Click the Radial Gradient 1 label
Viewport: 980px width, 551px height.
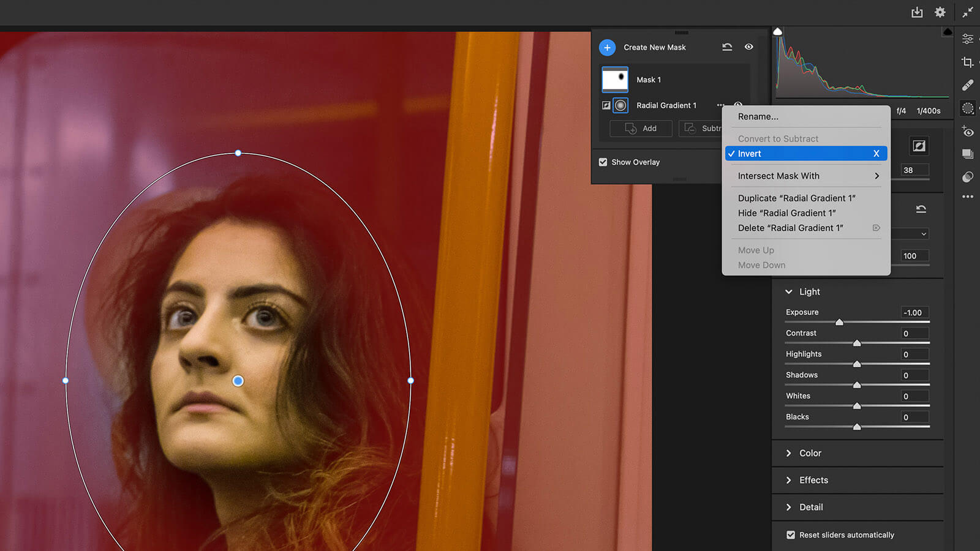(666, 105)
